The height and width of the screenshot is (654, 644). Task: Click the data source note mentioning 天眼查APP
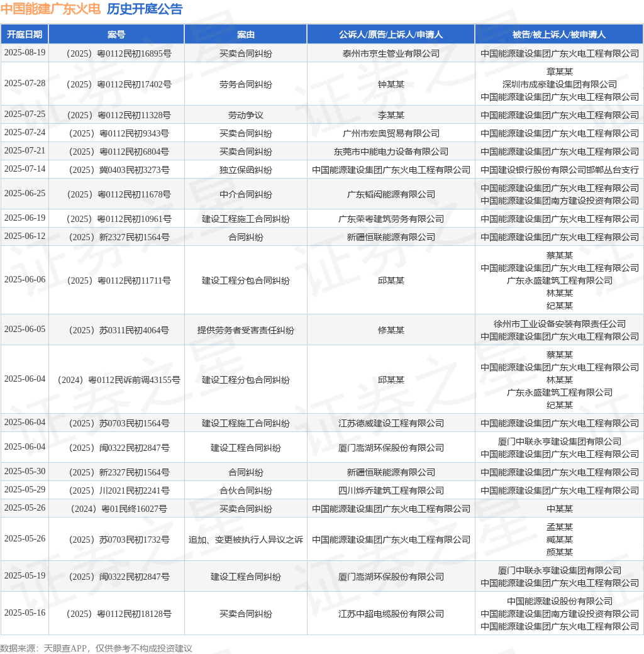pyautogui.click(x=96, y=648)
